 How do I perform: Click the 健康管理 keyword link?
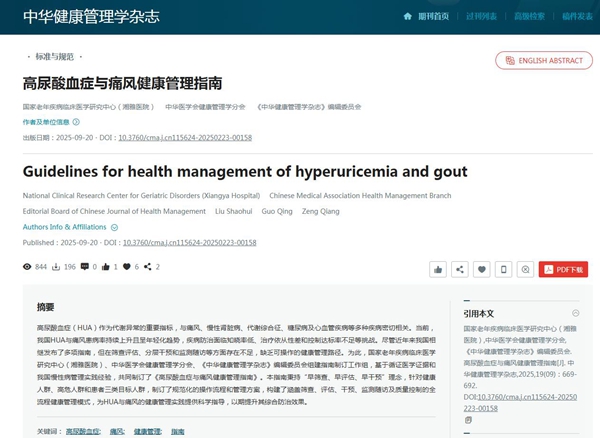[147, 431]
